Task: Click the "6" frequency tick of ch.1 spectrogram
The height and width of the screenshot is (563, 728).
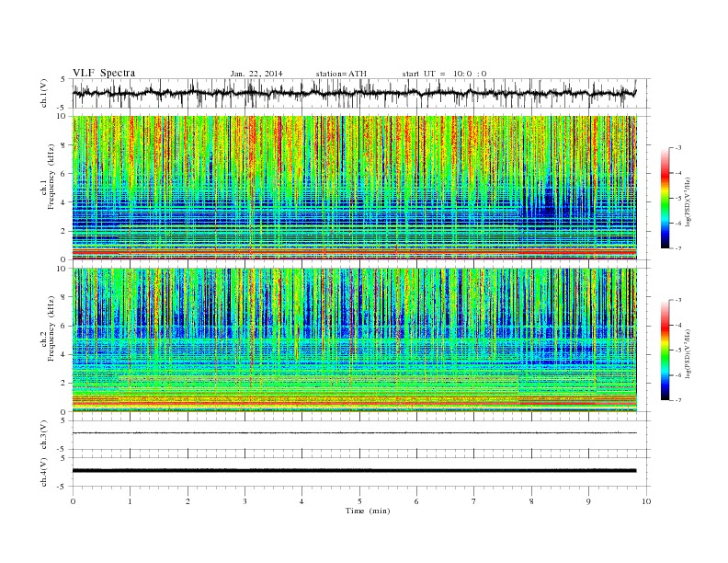Action: 64,173
